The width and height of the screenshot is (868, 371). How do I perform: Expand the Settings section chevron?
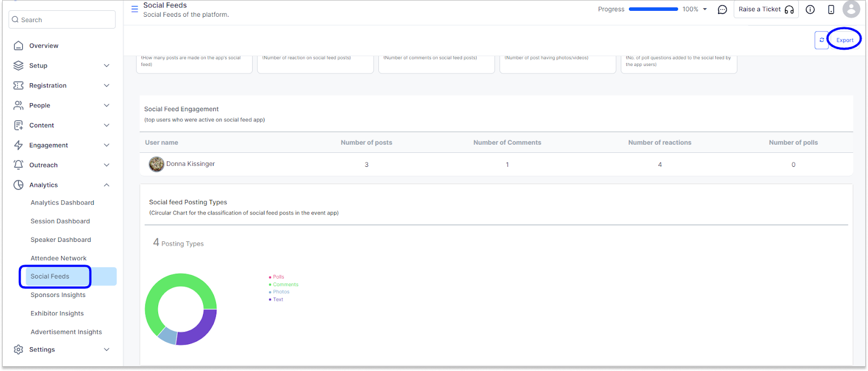pos(106,349)
